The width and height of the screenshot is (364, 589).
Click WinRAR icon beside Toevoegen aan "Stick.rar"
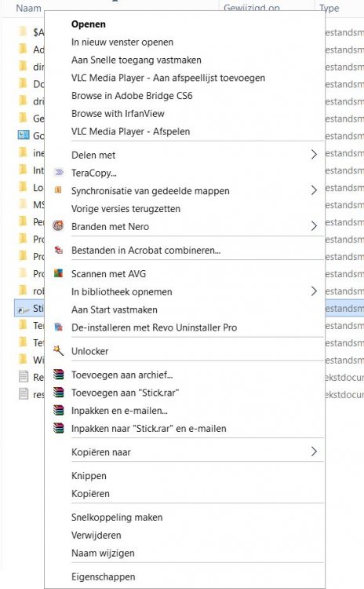(x=59, y=392)
